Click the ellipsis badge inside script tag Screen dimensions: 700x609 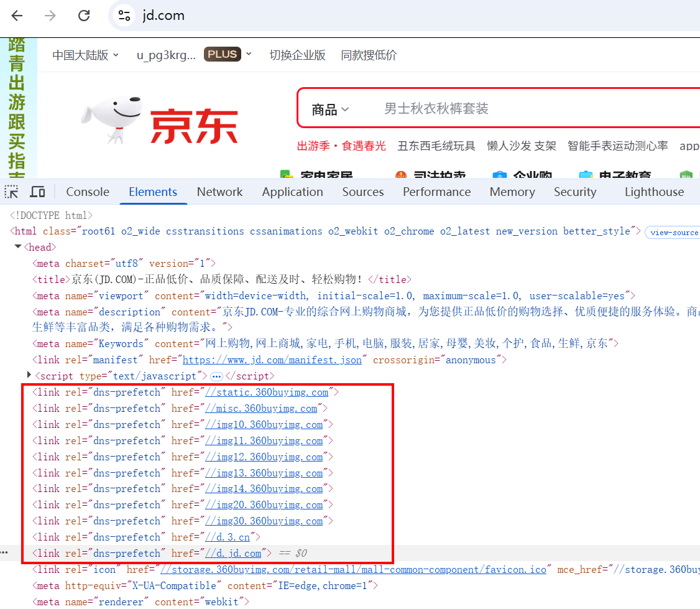[216, 376]
